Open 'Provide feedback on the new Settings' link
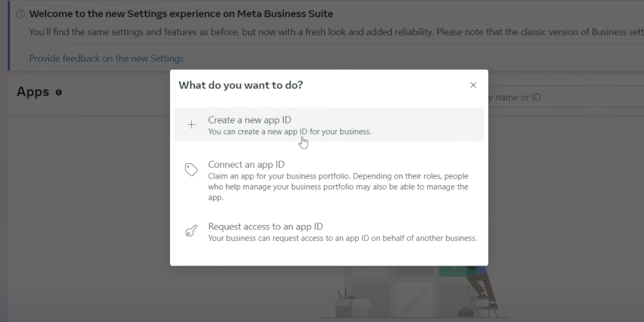This screenshot has width=644, height=322. point(106,59)
